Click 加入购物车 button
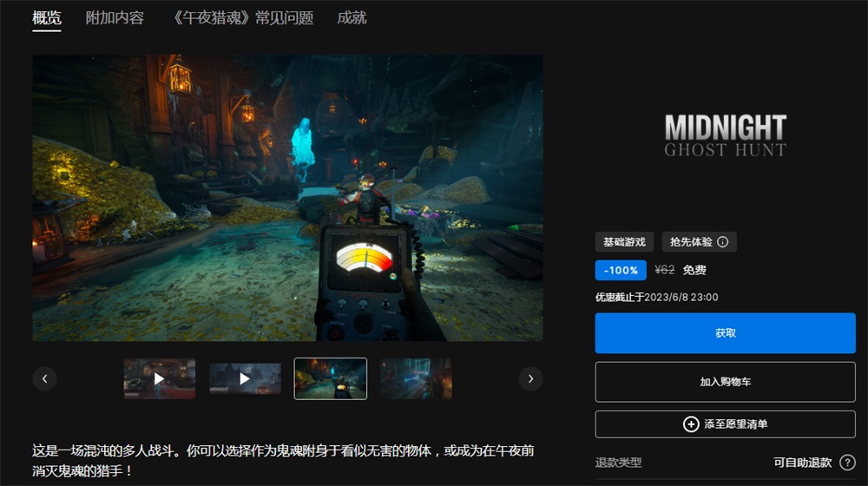This screenshot has height=486, width=868. click(725, 382)
